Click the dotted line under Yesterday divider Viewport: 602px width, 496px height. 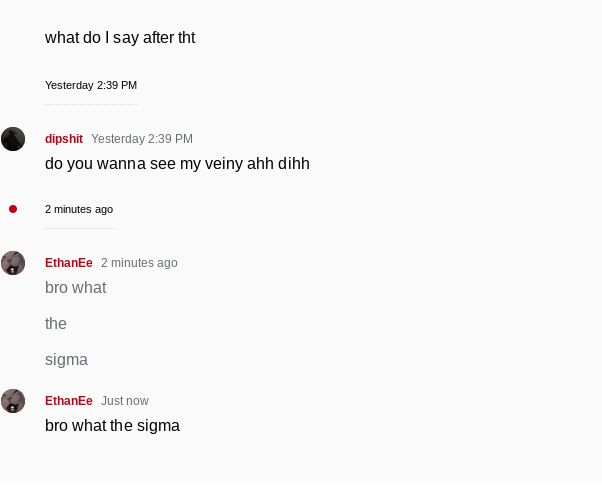91,104
